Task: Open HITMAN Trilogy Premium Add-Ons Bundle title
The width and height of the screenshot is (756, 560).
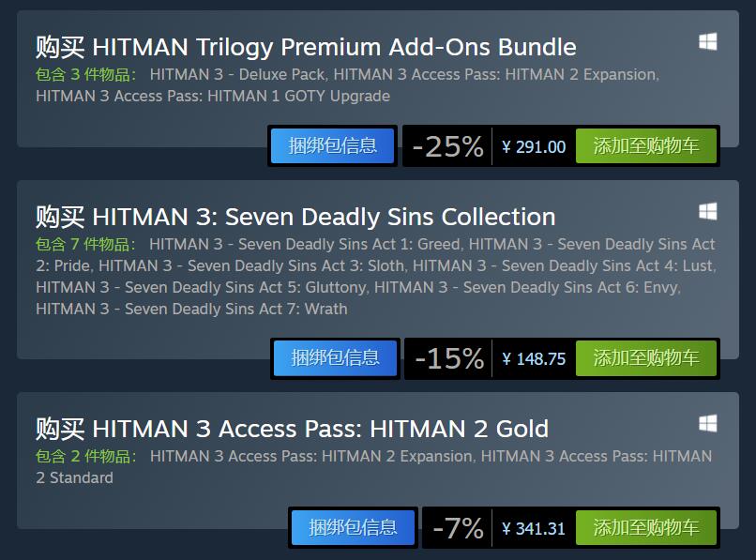Action: pos(306,47)
